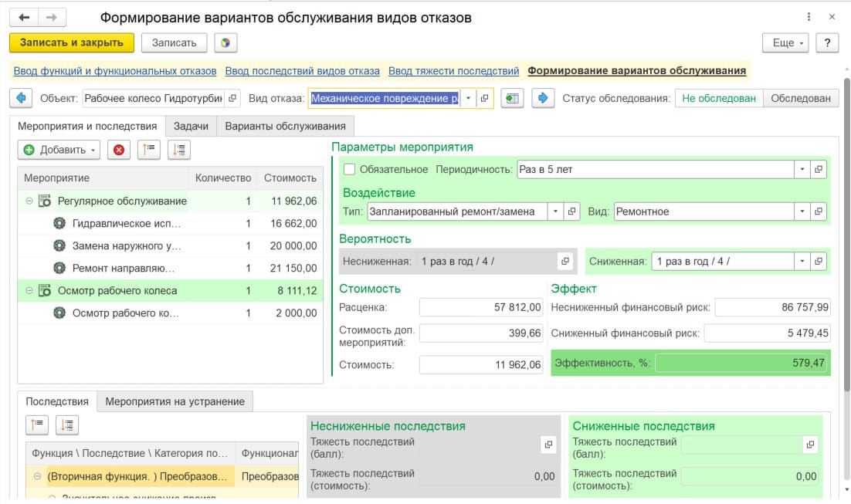Enable the Обязательное checkbox

[349, 169]
